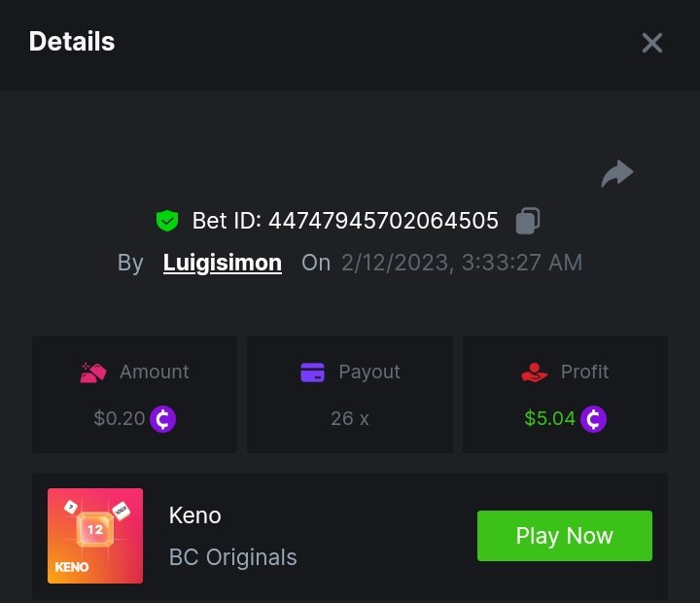
Task: Click the Amount chips icon
Action: (93, 372)
